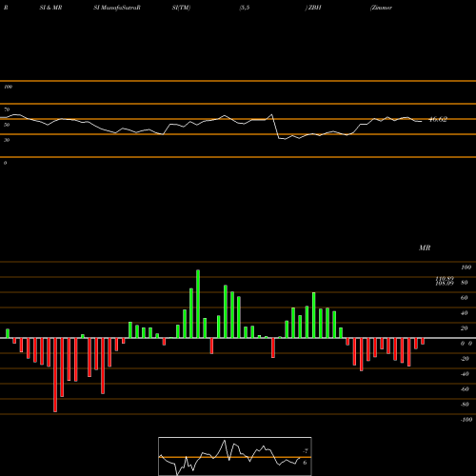Click the -40 label on MR axis

(465, 374)
